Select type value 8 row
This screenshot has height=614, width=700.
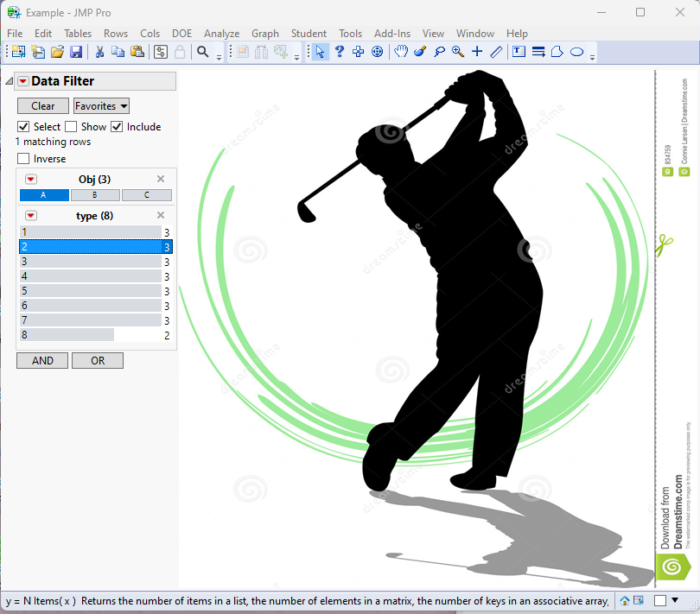95,335
